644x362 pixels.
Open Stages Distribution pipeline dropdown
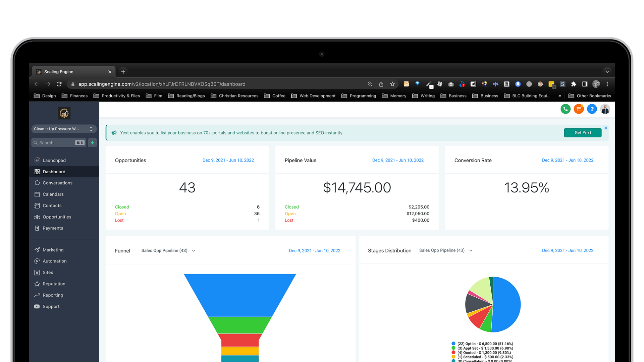(x=446, y=250)
